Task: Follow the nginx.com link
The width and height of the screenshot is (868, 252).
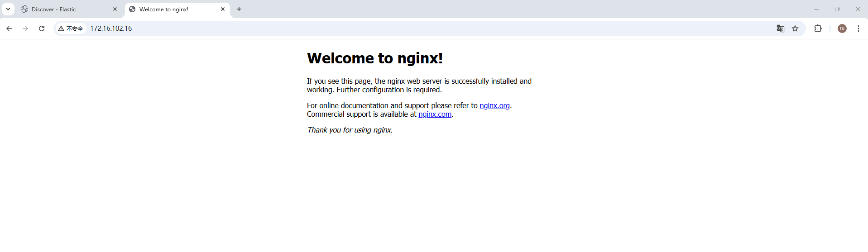Action: point(435,114)
